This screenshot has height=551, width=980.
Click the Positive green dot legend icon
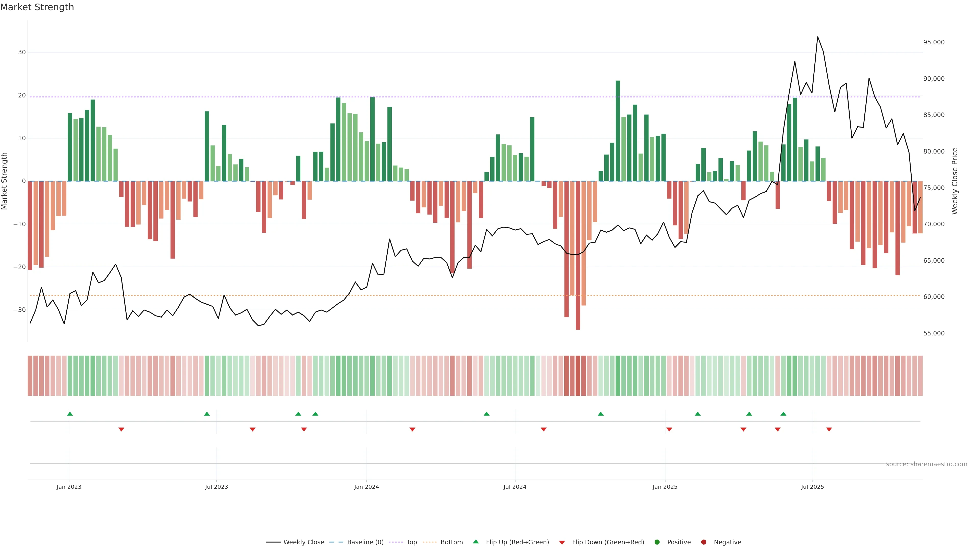click(657, 542)
